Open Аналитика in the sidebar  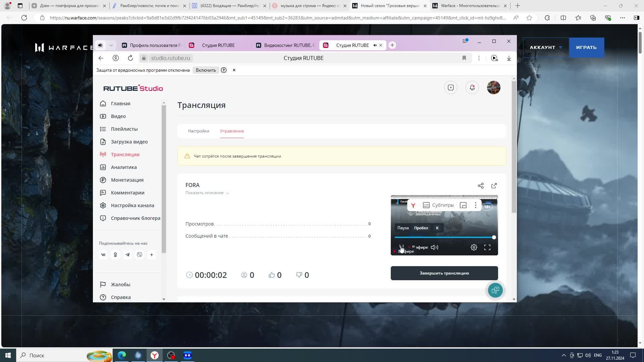click(124, 167)
